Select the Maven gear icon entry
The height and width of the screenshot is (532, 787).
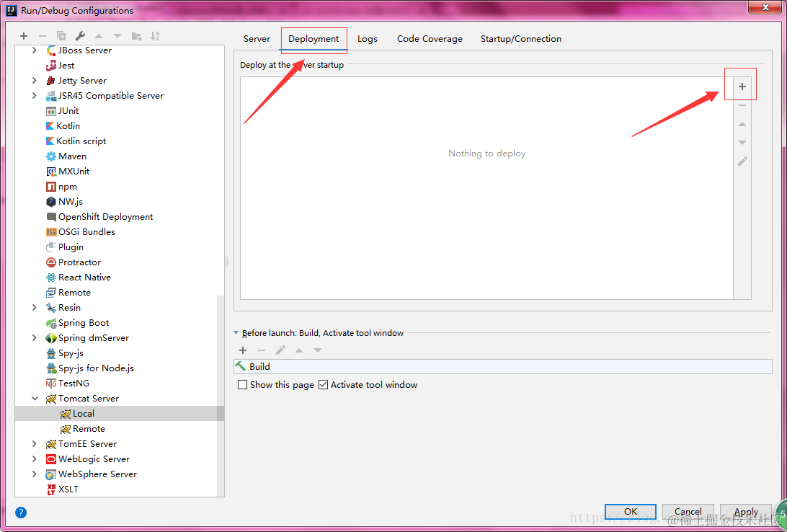tap(50, 156)
